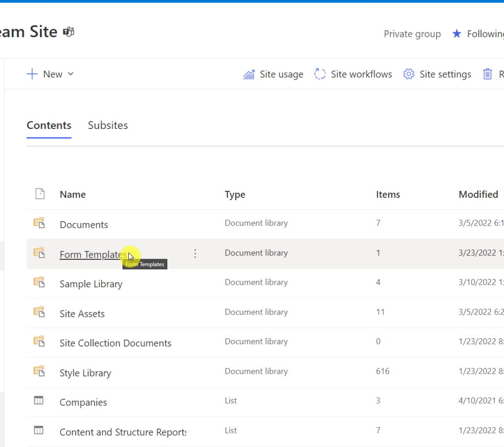Click Documents modified date 3/5/2022
Screen dimensions: 504x447
click(481, 223)
